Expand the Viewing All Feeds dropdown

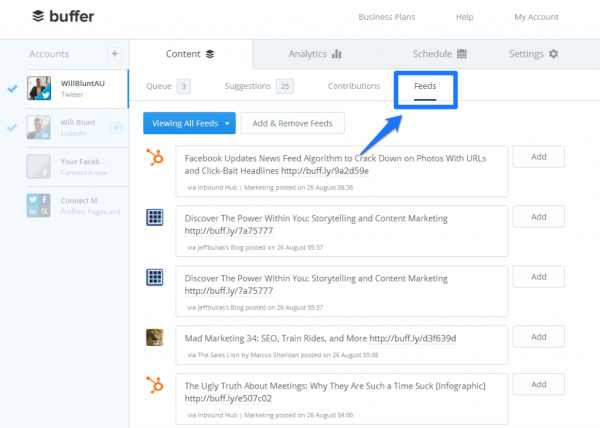tap(189, 123)
